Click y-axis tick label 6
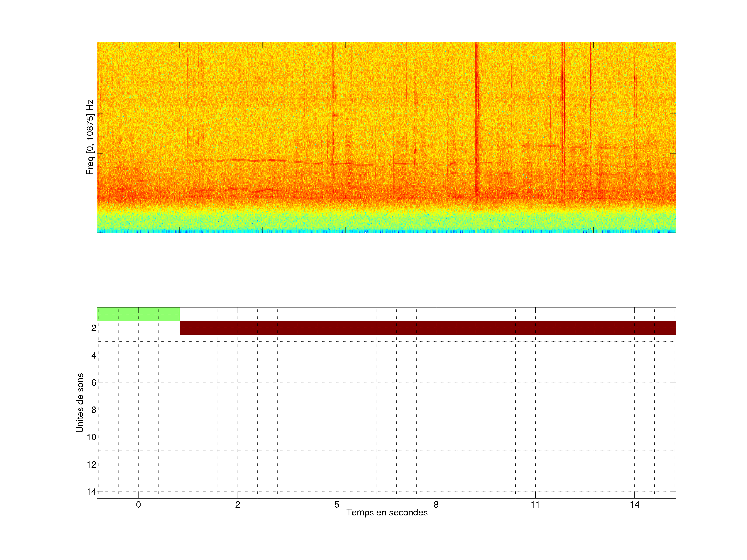 (x=94, y=382)
